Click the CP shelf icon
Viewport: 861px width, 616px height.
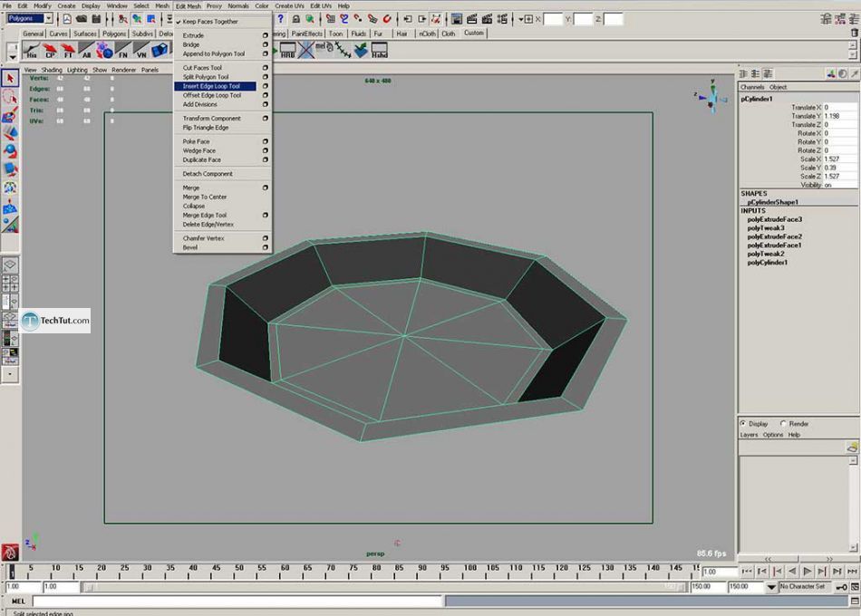(51, 51)
